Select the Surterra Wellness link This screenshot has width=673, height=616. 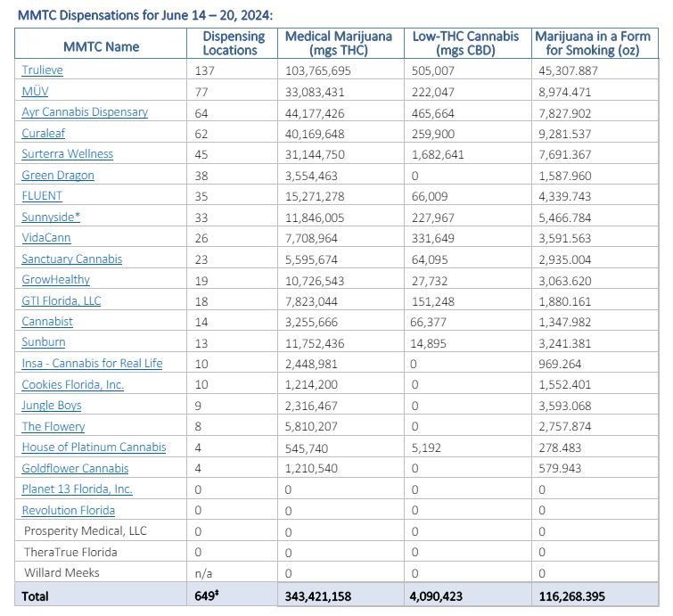pos(67,154)
